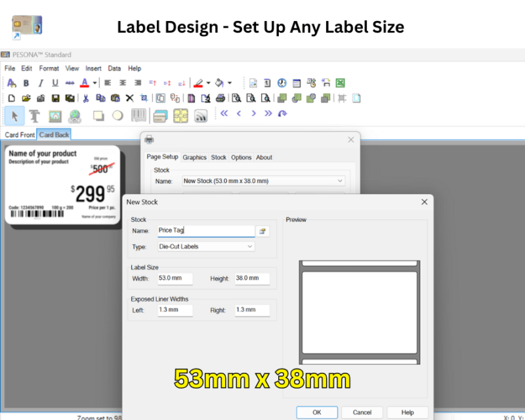Screen dimensions: 525x420
Task: Click the OK button in New Stock dialog
Action: pyautogui.click(x=317, y=412)
